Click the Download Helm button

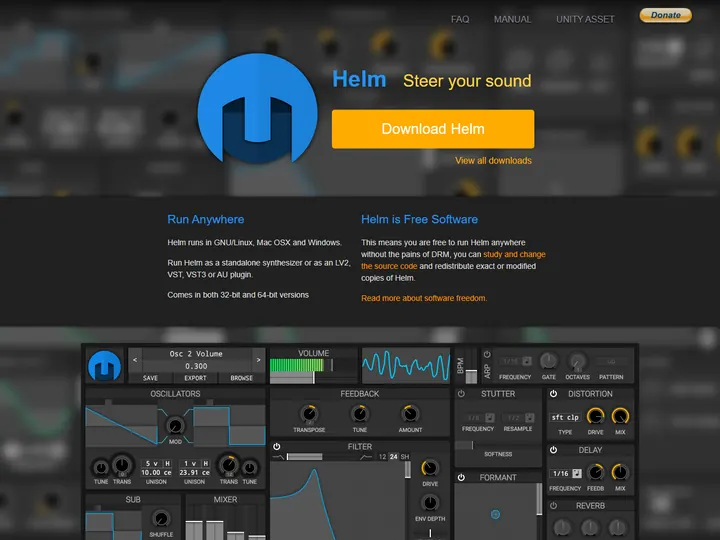[433, 129]
